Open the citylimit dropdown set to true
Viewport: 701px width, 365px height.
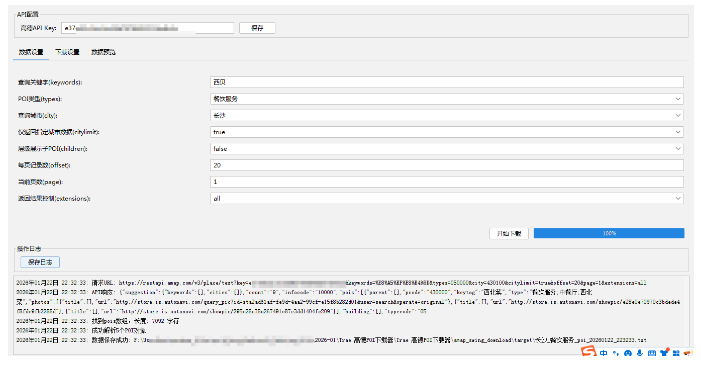point(447,132)
